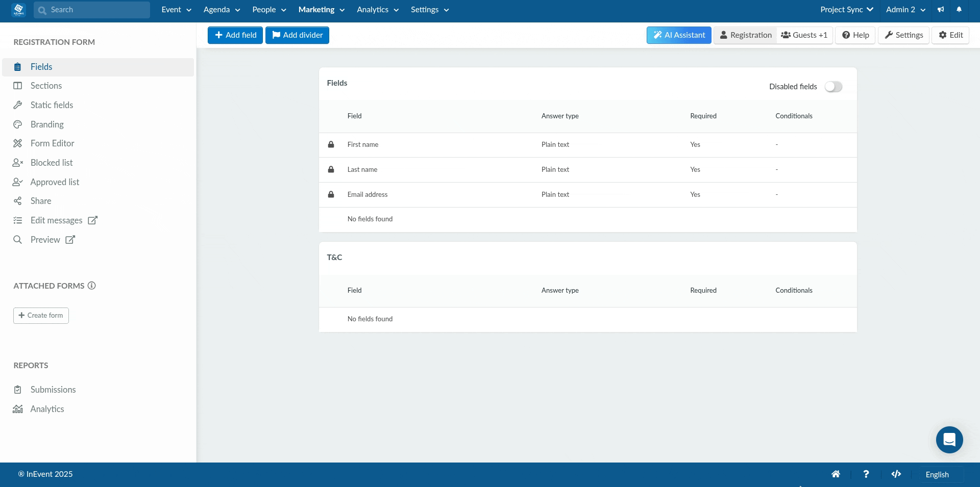Screen dimensions: 980x487
Task: Click the Preview external link icon
Action: coord(70,240)
